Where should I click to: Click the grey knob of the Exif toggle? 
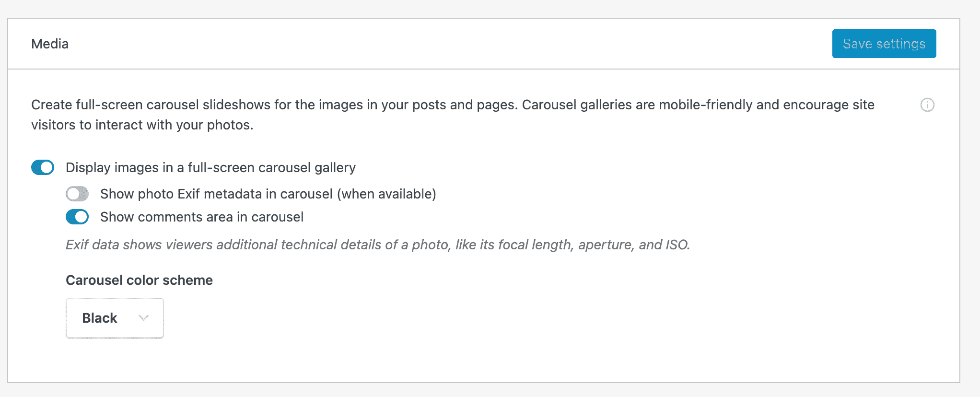tap(73, 194)
